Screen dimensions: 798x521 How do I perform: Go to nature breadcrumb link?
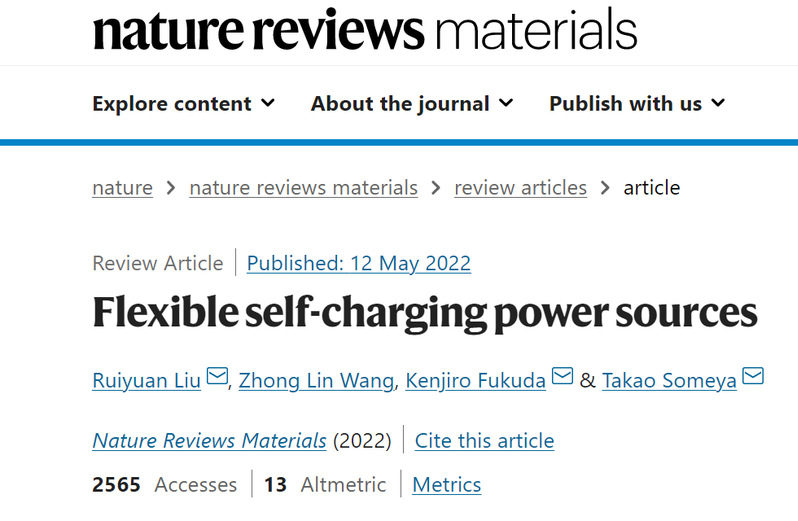pos(122,187)
